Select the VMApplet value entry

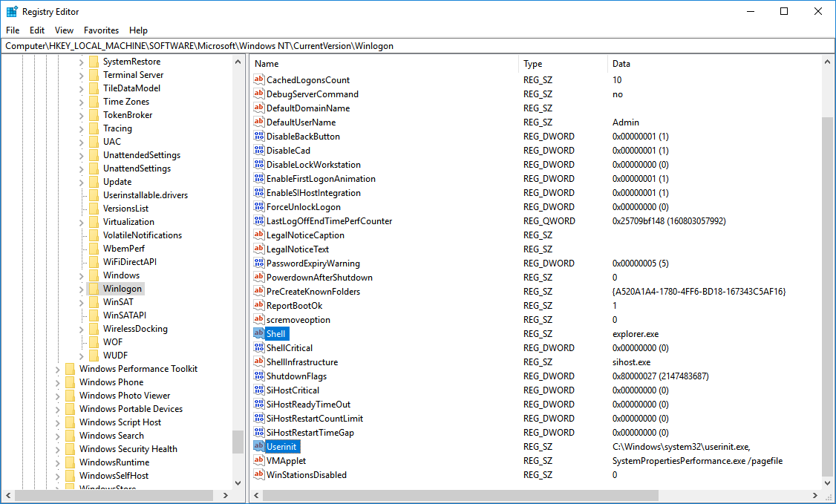[286, 461]
